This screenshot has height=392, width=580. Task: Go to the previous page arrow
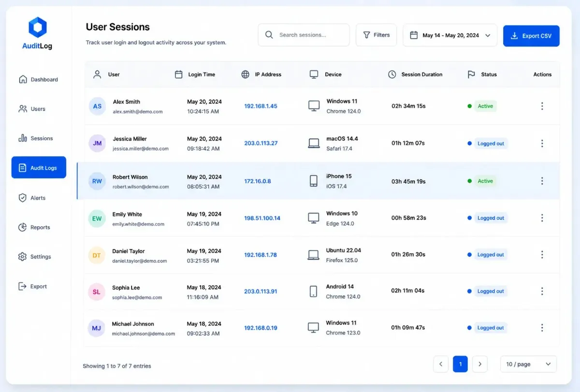pyautogui.click(x=441, y=364)
